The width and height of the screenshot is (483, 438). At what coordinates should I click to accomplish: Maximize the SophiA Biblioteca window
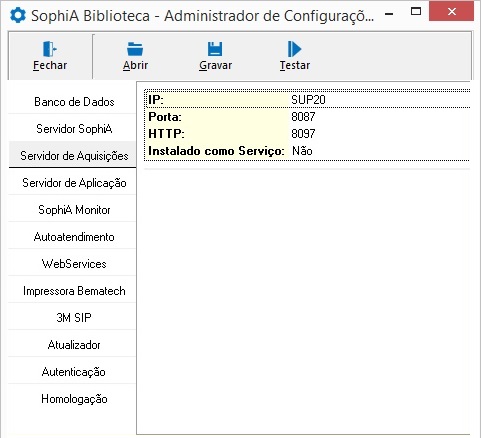[x=416, y=11]
